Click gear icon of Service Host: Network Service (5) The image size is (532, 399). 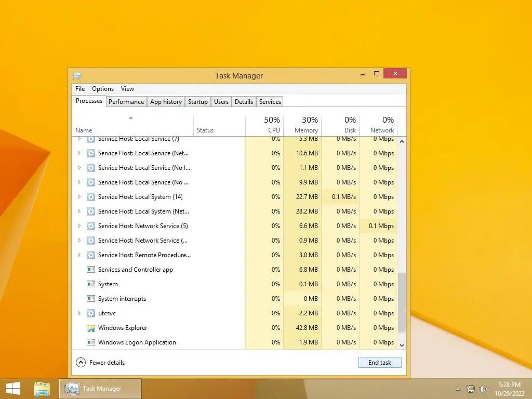coord(90,226)
